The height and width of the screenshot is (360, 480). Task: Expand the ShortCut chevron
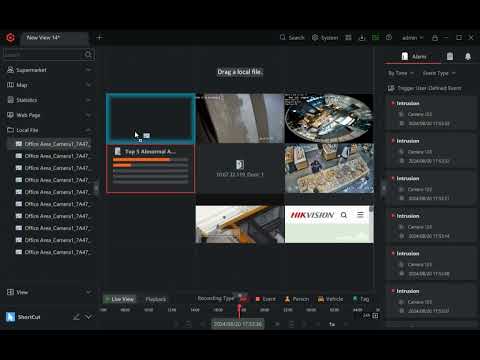pos(88,317)
